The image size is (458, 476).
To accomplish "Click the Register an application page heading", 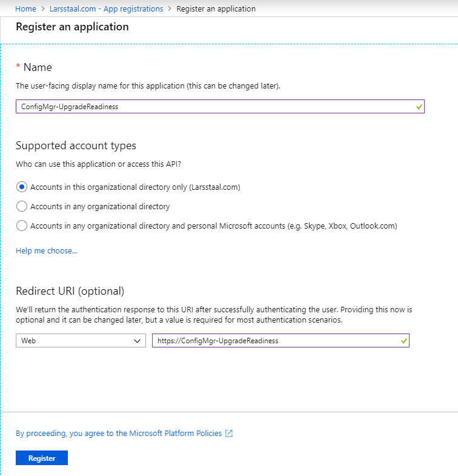I will coord(72,27).
